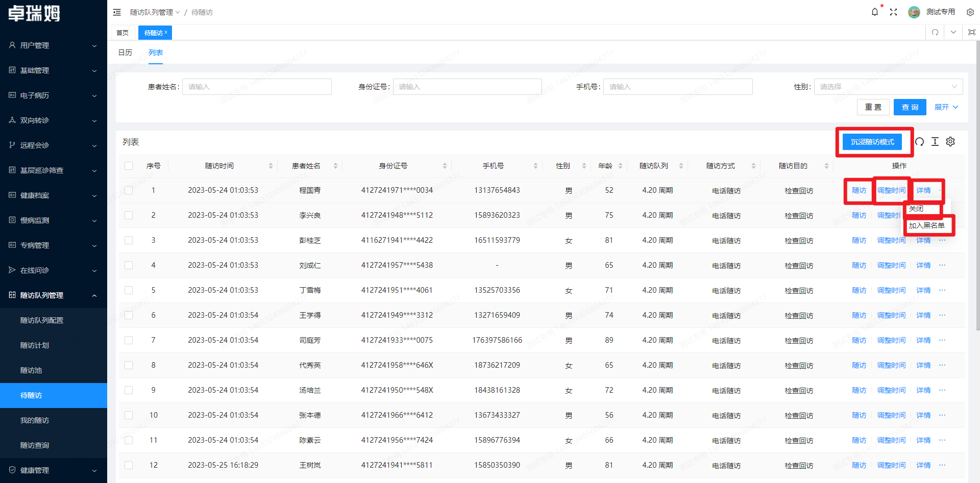Close the 待随访 tab

tap(166, 32)
